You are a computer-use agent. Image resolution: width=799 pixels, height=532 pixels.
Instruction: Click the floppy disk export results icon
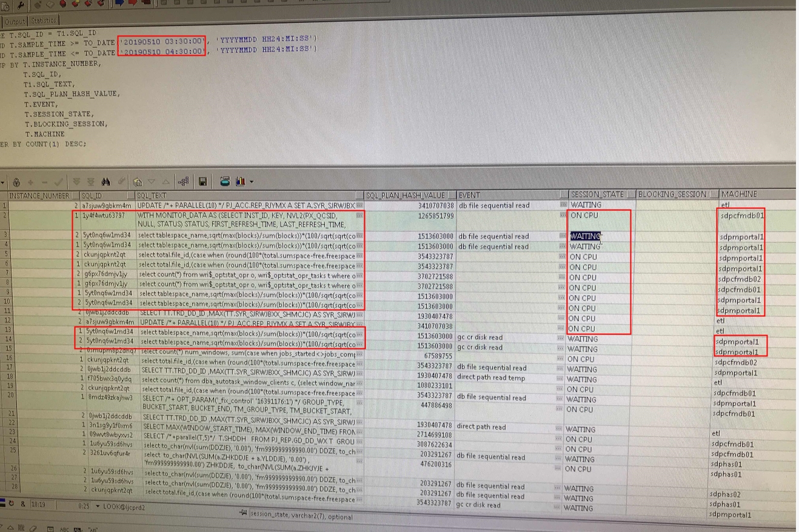(x=202, y=181)
